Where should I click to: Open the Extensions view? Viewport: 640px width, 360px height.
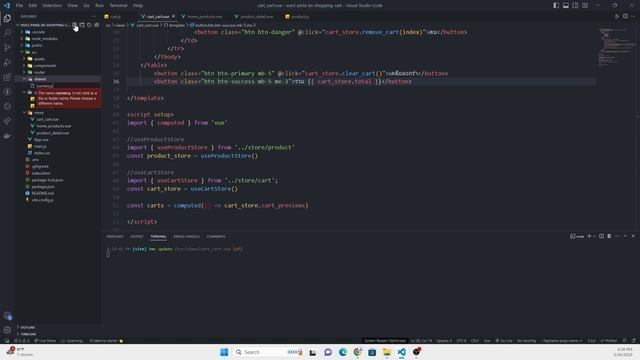click(x=7, y=77)
